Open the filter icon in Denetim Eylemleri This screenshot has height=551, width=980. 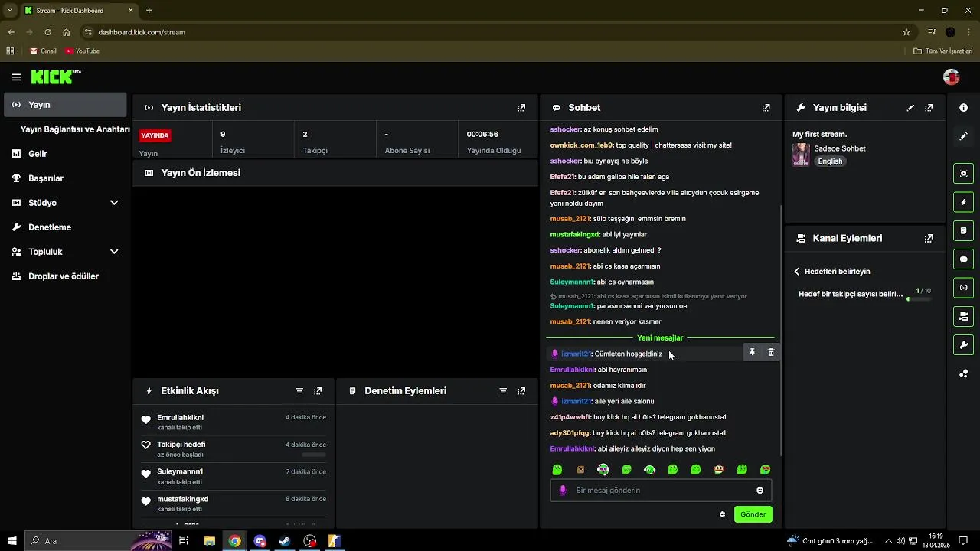pyautogui.click(x=503, y=391)
